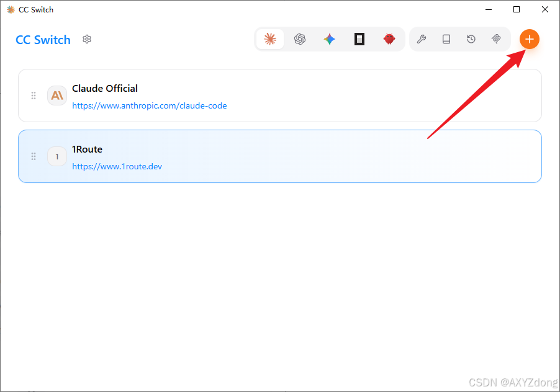Open settings via gear icon
Screen dimensions: 560x392
point(87,39)
